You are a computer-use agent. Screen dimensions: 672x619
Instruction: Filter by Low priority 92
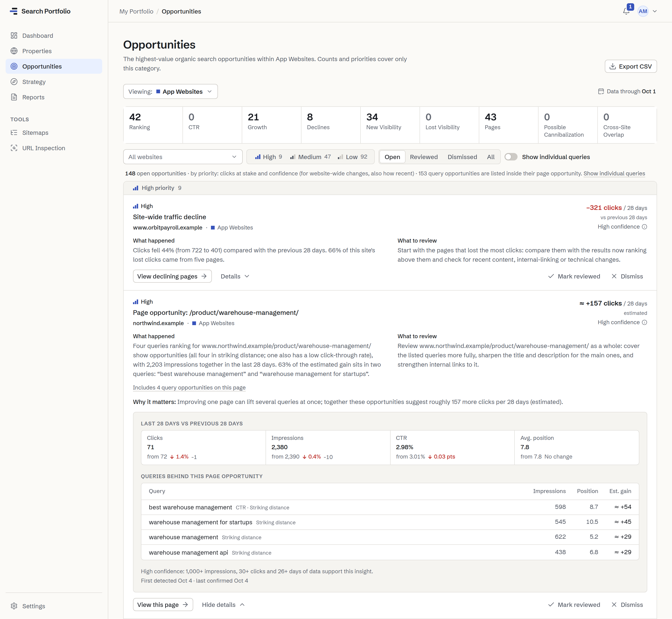point(353,157)
